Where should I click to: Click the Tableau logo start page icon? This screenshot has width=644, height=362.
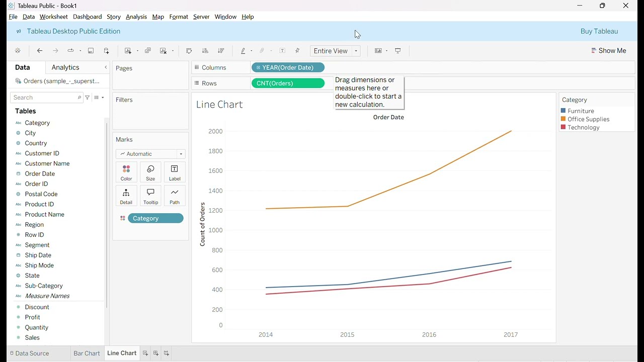click(18, 51)
